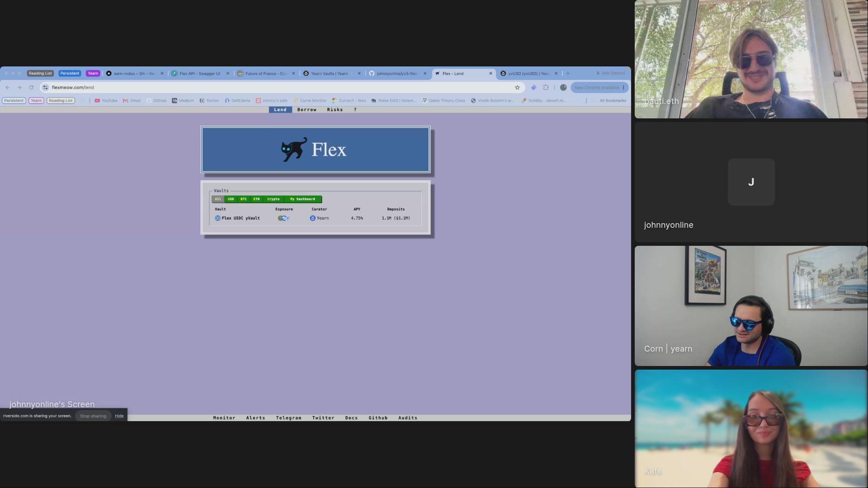The image size is (868, 488).
Task: Close the Flex API Swagger UI tab
Action: coord(228,74)
